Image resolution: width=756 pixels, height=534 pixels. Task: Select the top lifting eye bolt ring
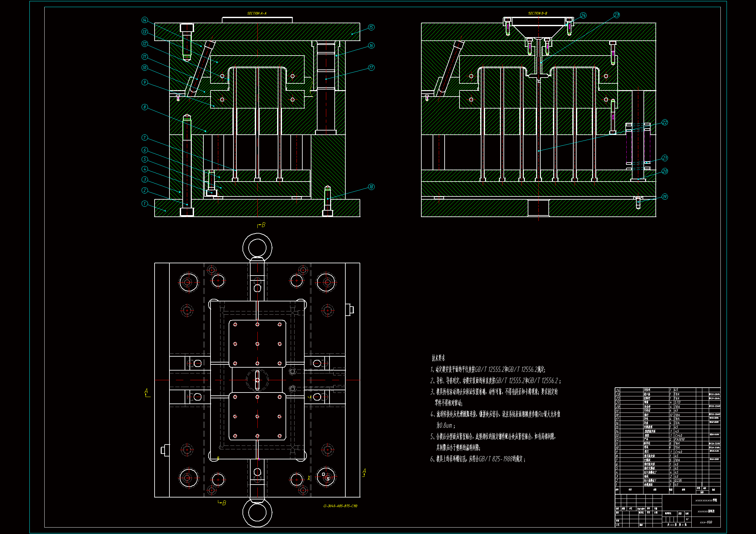tap(257, 247)
